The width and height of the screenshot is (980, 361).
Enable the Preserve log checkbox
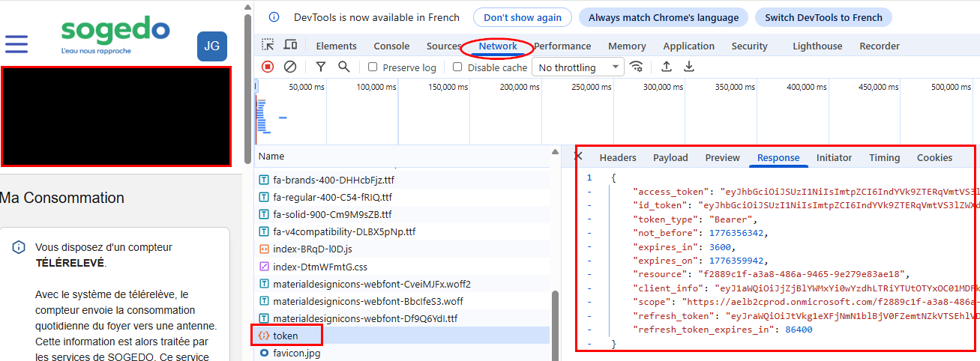373,67
